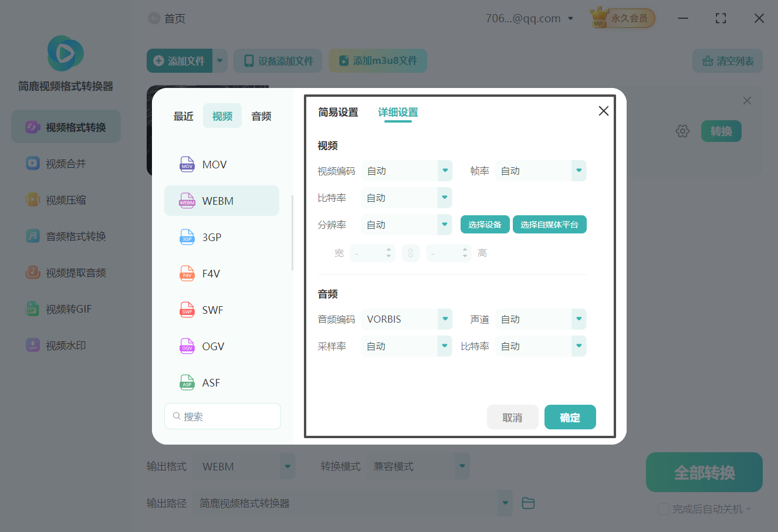Screen dimensions: 778x532
Task: Confirm settings with the 确定 button
Action: (x=570, y=417)
